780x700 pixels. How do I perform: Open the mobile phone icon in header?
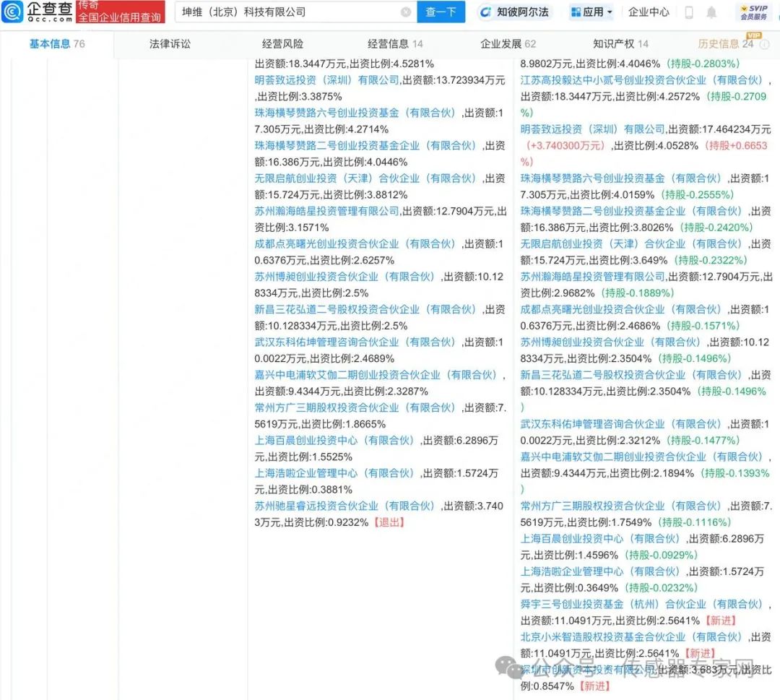(x=689, y=12)
